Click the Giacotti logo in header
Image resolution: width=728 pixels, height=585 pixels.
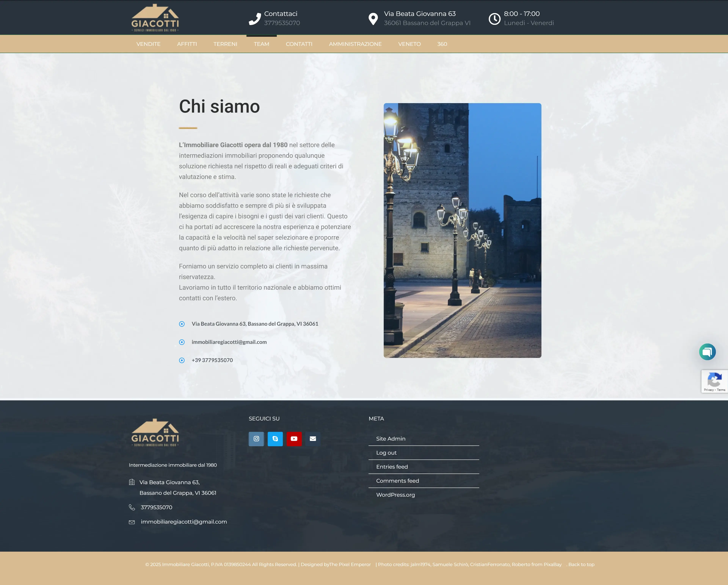coord(155,18)
